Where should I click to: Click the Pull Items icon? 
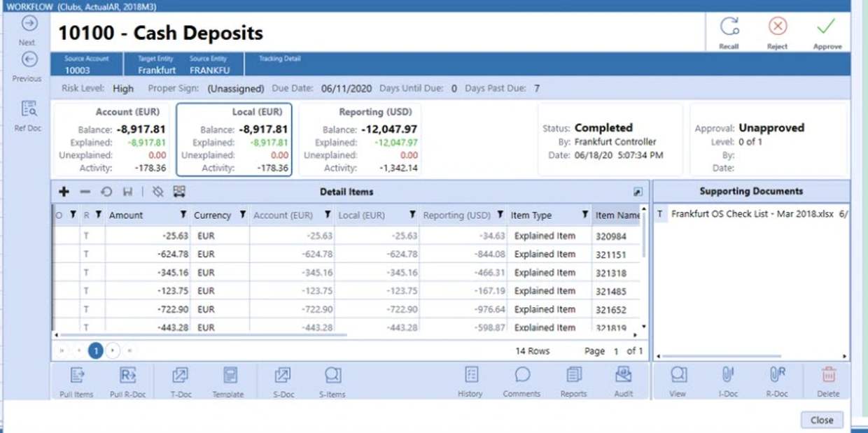[76, 376]
